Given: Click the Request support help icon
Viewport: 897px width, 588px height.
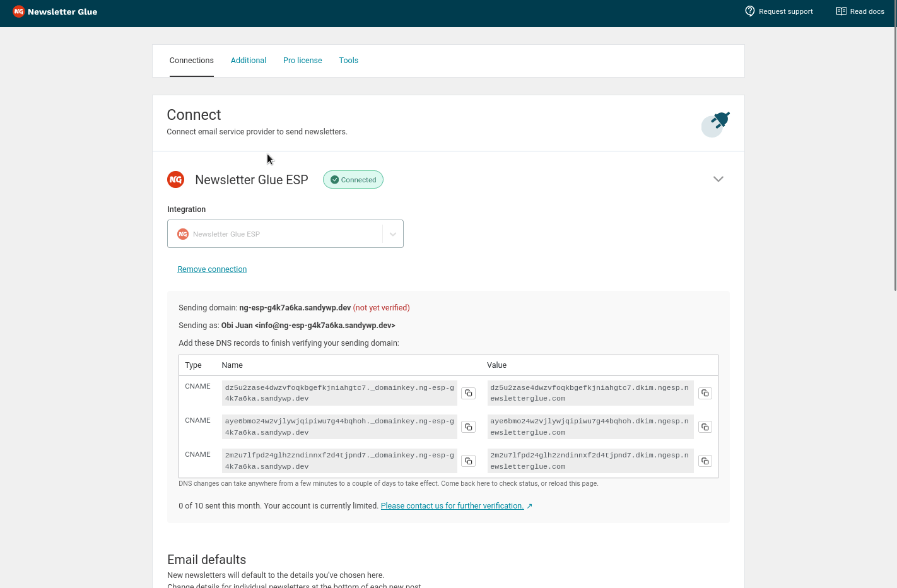Looking at the screenshot, I should tap(750, 11).
